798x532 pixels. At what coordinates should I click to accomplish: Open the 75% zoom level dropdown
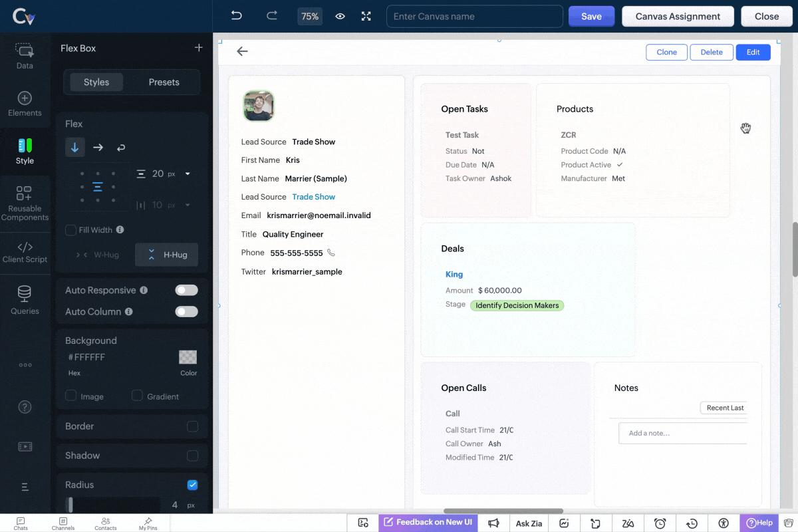(310, 17)
